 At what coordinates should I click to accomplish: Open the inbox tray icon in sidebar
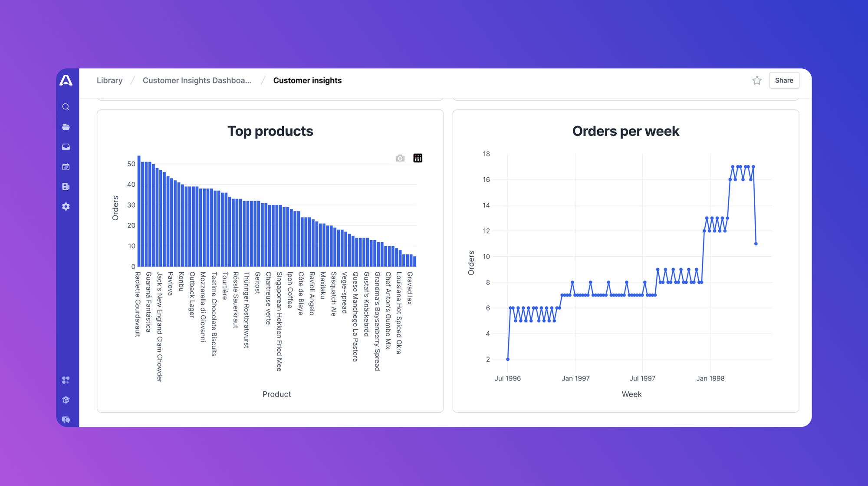coord(66,147)
